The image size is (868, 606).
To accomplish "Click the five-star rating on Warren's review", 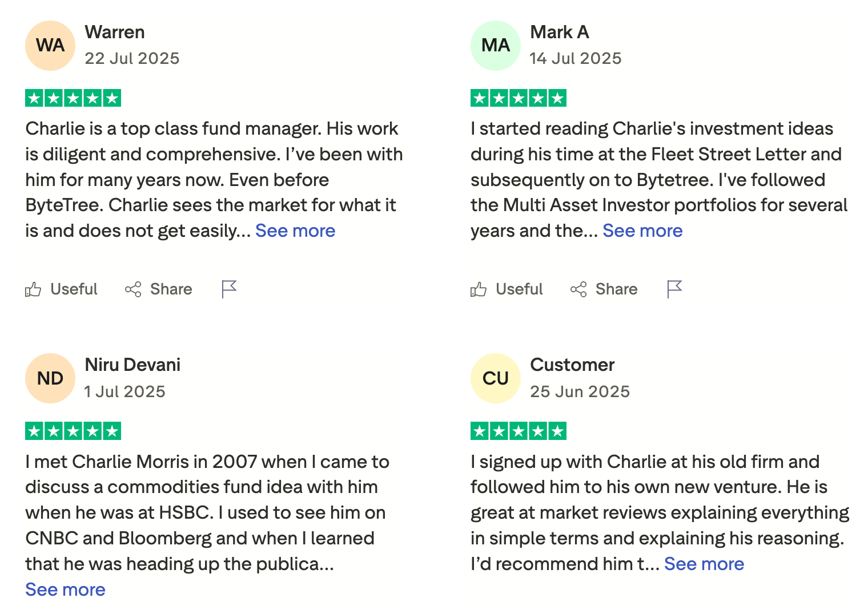I will pyautogui.click(x=73, y=98).
